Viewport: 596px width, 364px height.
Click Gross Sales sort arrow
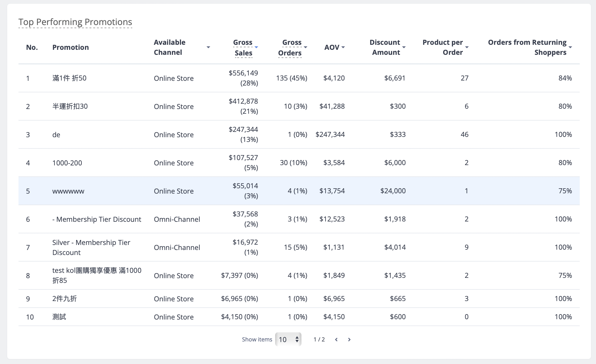[256, 47]
